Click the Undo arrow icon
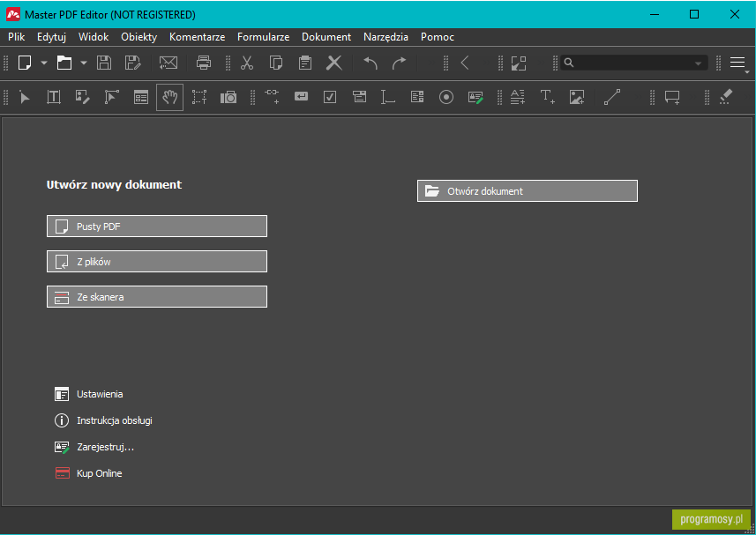This screenshot has width=756, height=535. 371,63
